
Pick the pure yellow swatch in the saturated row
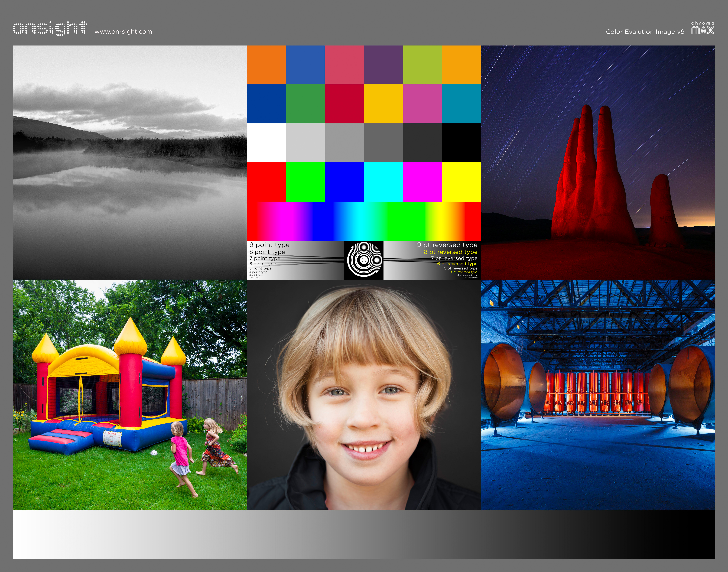point(461,182)
